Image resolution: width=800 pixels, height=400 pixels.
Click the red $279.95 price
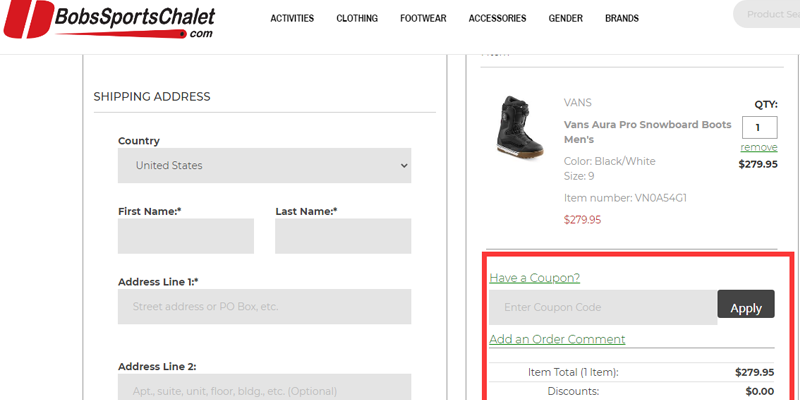tap(582, 220)
